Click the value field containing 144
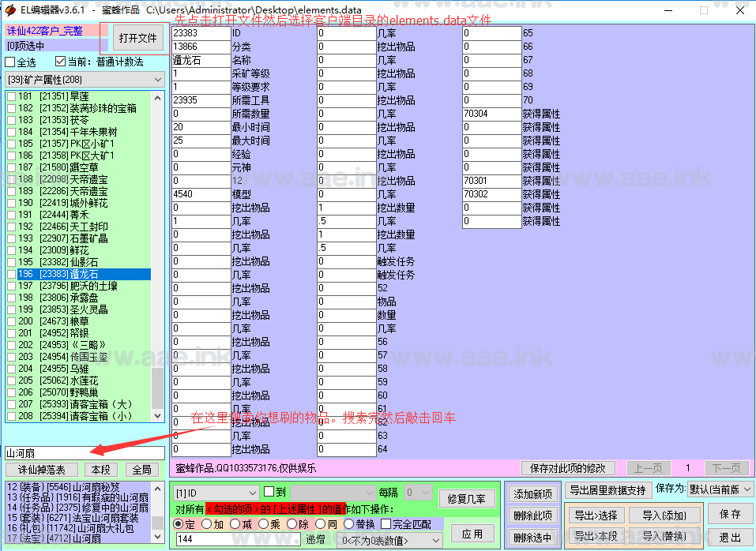Screen dimensions: 756x551 click(x=239, y=539)
